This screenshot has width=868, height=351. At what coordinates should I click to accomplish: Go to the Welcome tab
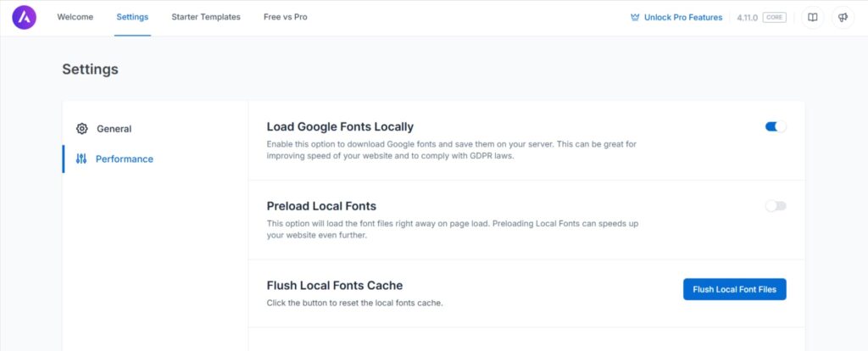point(75,17)
